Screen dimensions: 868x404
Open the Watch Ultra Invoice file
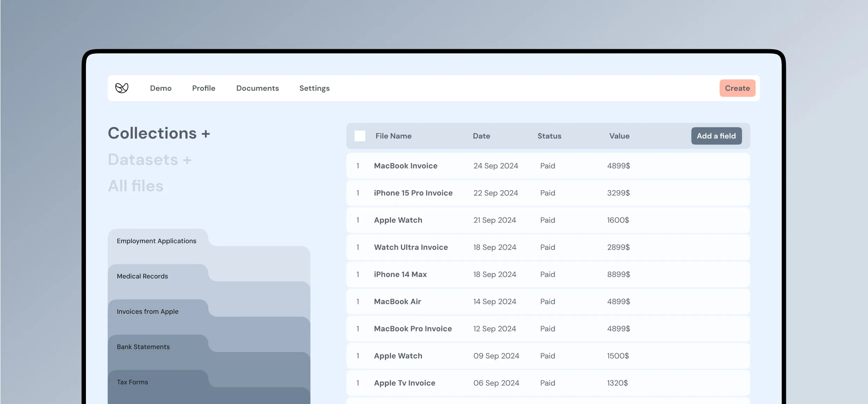(x=411, y=247)
